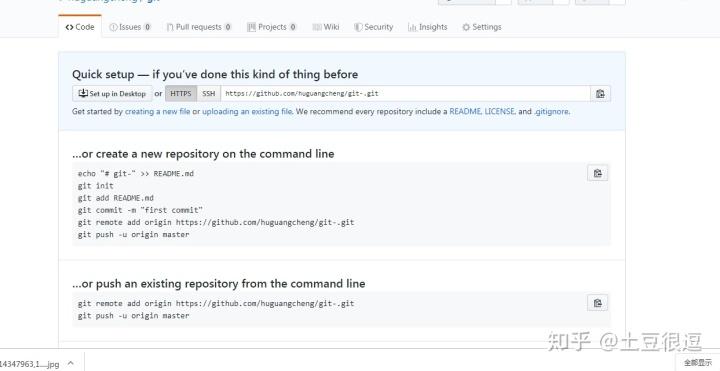Click the show all downloads button
Image resolution: width=720 pixels, height=371 pixels.
coord(698,362)
